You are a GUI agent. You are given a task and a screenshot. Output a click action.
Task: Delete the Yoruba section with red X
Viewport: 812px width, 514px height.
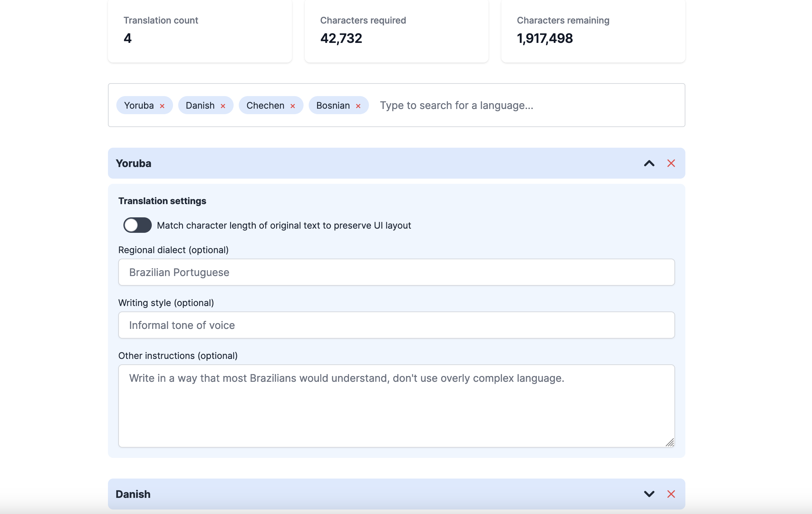tap(671, 163)
